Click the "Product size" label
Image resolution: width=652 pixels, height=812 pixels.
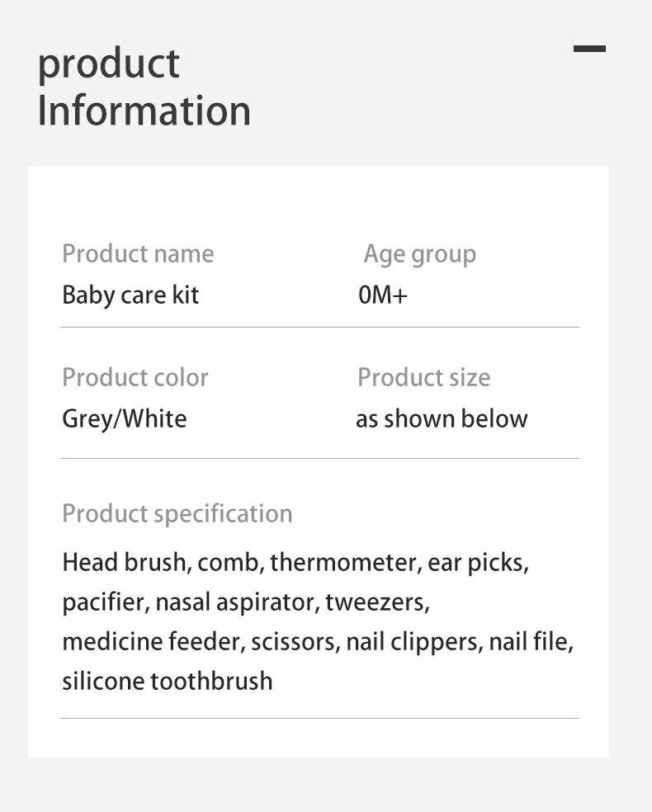point(423,377)
